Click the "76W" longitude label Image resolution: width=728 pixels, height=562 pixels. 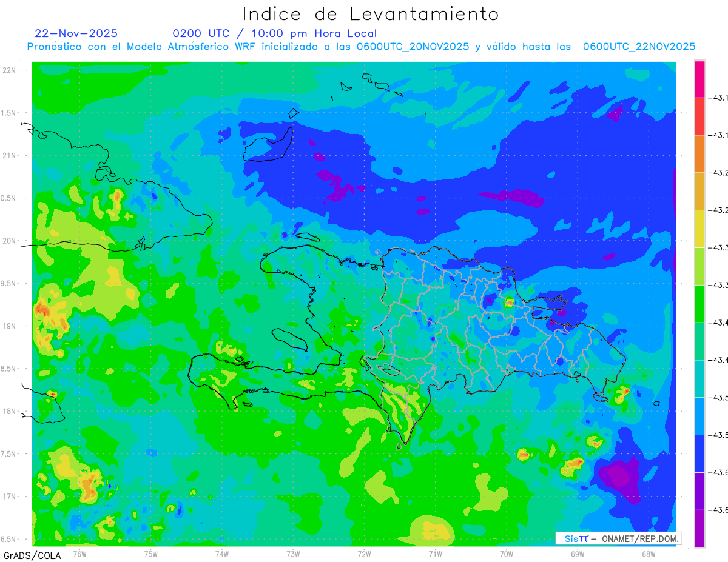(79, 554)
